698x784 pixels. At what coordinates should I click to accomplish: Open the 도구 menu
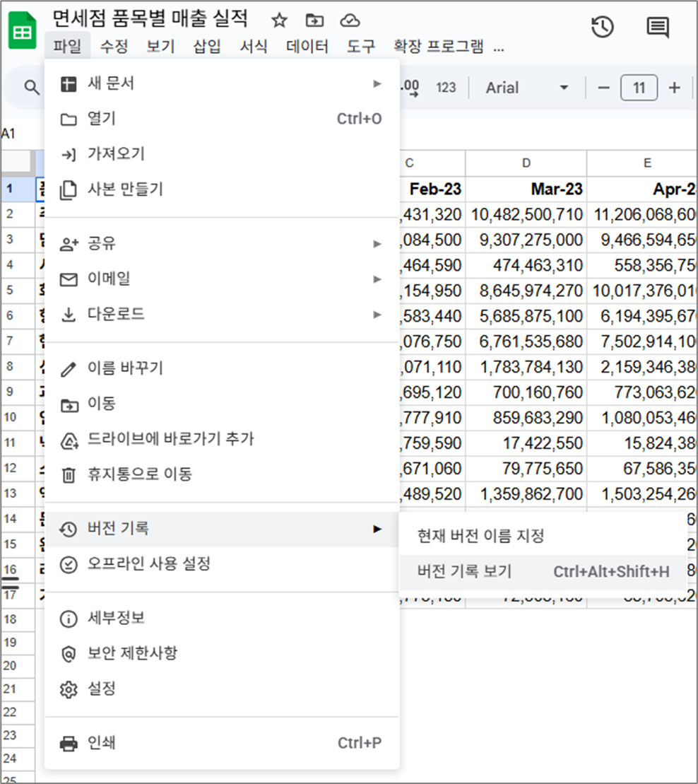(361, 46)
